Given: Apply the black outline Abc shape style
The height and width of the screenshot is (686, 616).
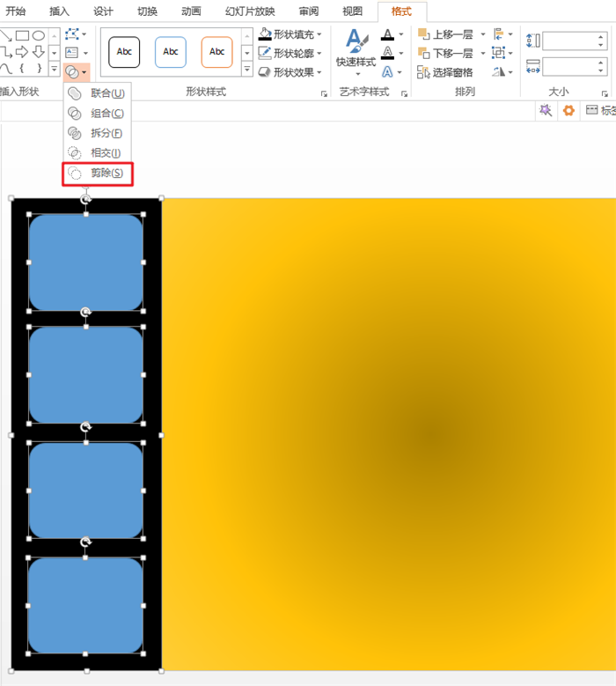Looking at the screenshot, I should point(124,52).
